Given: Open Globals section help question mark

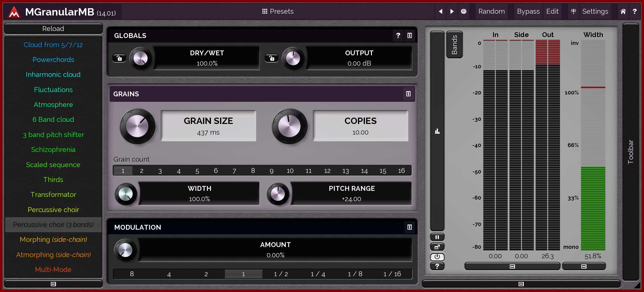Looking at the screenshot, I should 398,36.
